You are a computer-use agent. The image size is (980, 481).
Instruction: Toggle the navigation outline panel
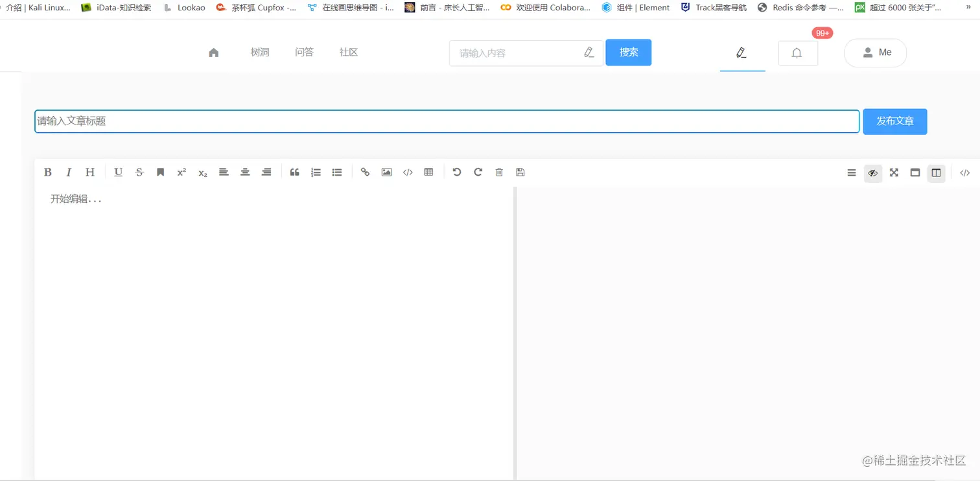tap(852, 173)
